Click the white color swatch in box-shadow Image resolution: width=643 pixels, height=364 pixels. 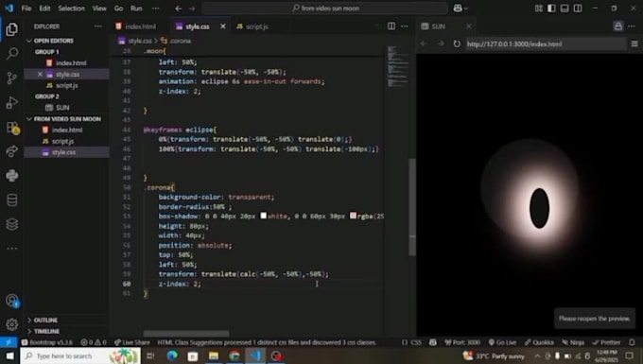pos(263,216)
